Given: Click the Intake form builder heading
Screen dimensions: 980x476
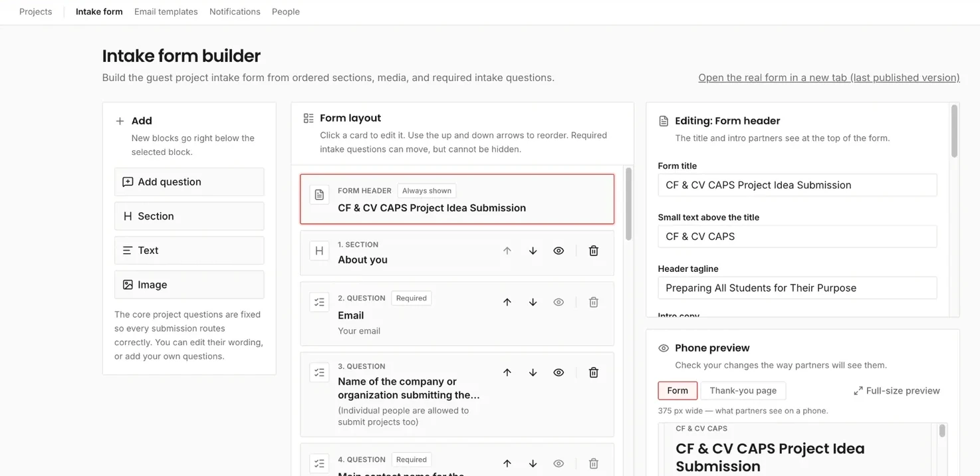Looking at the screenshot, I should 182,56.
